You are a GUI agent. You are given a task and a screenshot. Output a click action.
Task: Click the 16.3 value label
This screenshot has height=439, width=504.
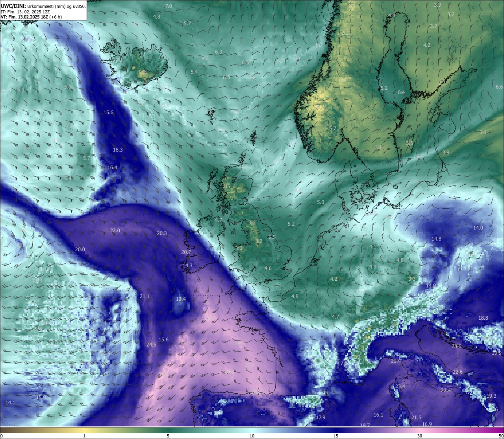[x=118, y=150]
